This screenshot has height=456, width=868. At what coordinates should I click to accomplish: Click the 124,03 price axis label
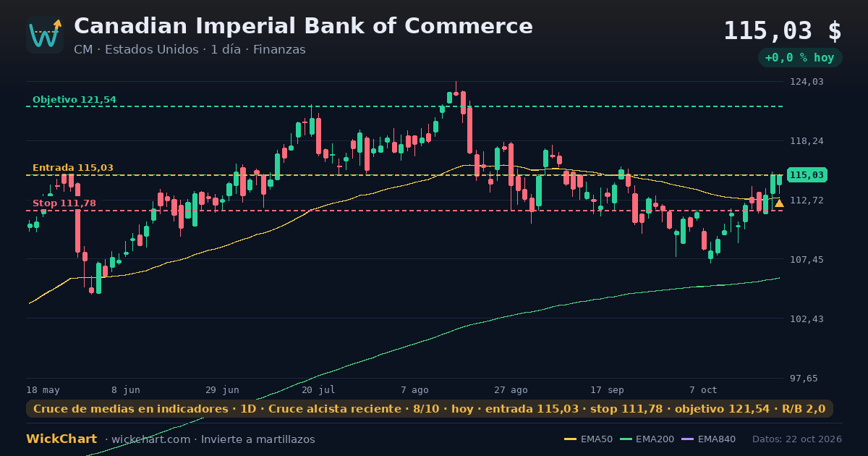pyautogui.click(x=807, y=82)
